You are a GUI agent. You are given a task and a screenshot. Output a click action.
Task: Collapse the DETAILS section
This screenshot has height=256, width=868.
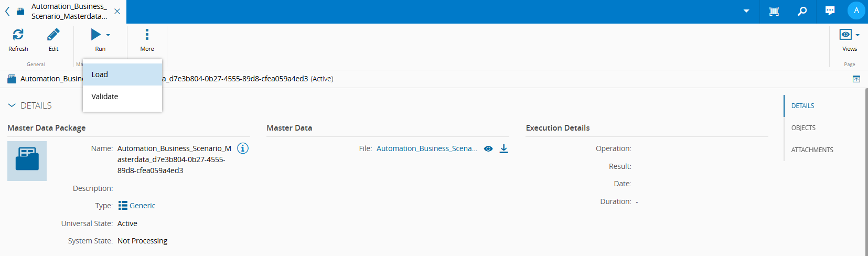pyautogui.click(x=12, y=105)
